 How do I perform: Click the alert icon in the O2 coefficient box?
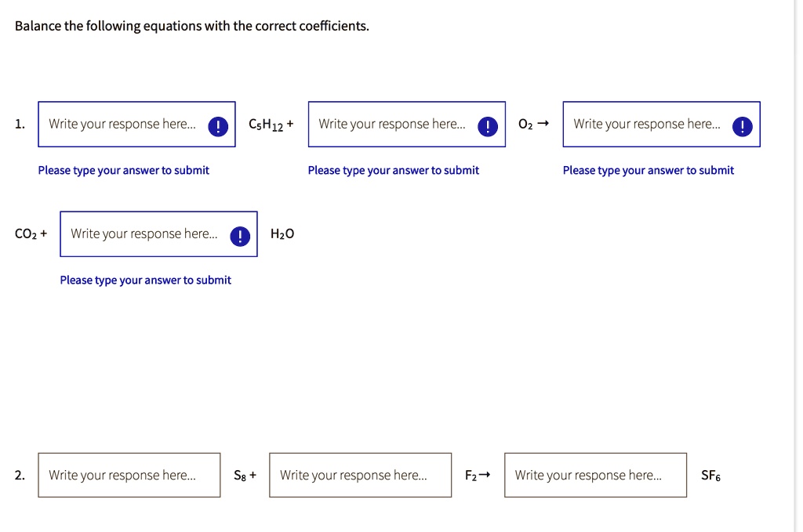coord(488,126)
